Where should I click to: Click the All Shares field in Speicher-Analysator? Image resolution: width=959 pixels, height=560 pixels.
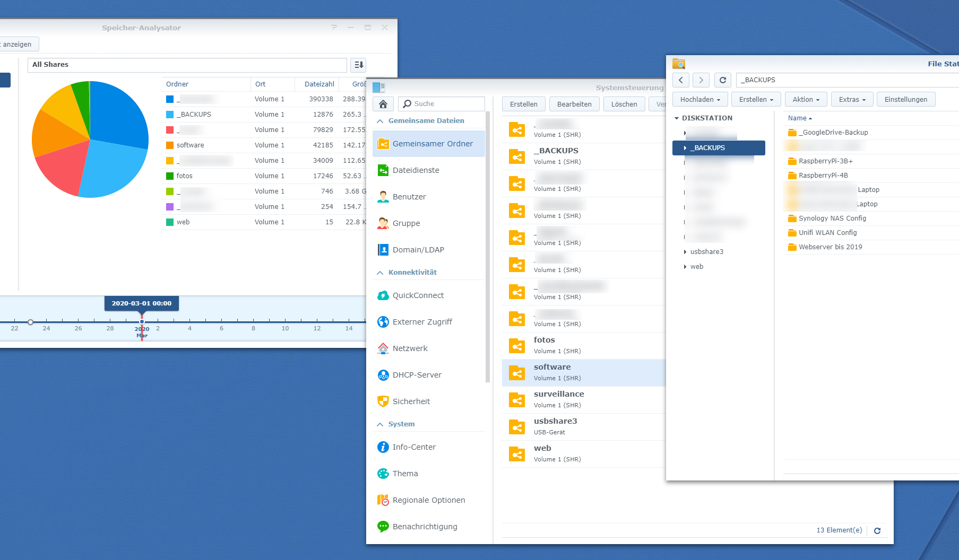[x=187, y=65]
